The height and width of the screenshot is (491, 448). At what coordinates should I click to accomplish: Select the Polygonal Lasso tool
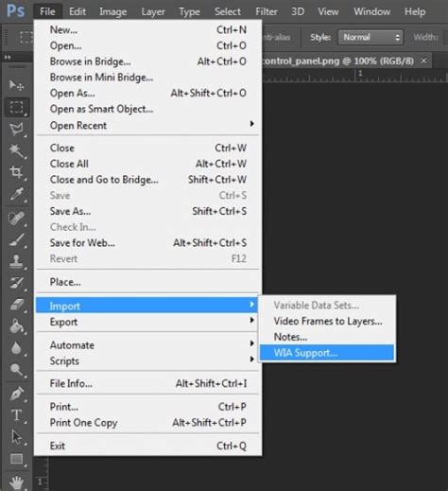16,130
